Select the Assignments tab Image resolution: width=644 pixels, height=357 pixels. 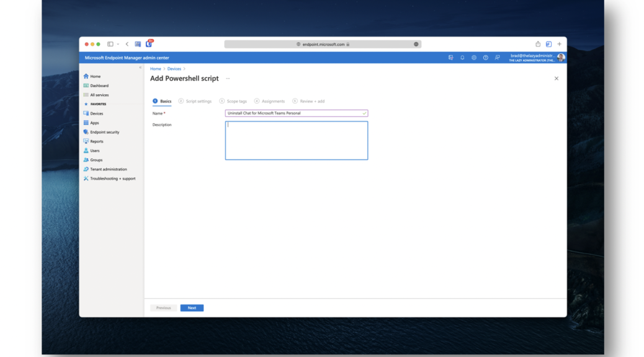(269, 102)
